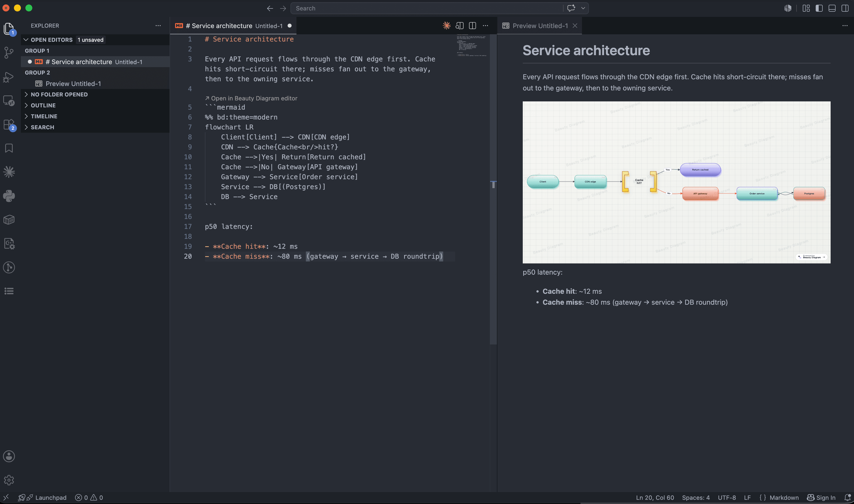Switch to Service architecture Untitled-1 tab
Viewport: 854px width, 504px height.
233,26
